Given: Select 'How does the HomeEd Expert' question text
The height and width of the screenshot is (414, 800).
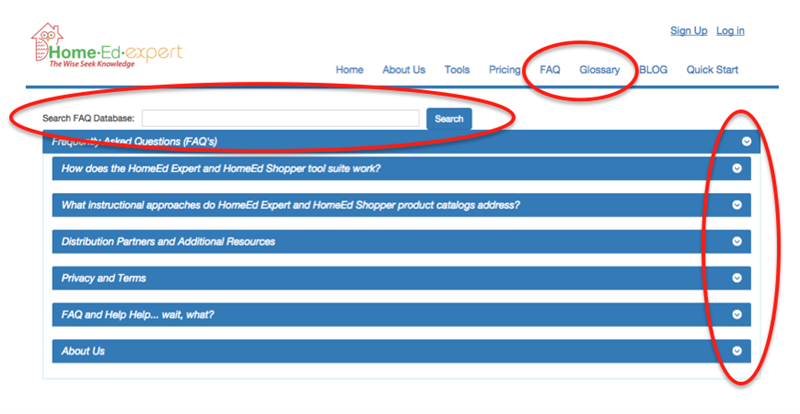Looking at the screenshot, I should tap(221, 168).
